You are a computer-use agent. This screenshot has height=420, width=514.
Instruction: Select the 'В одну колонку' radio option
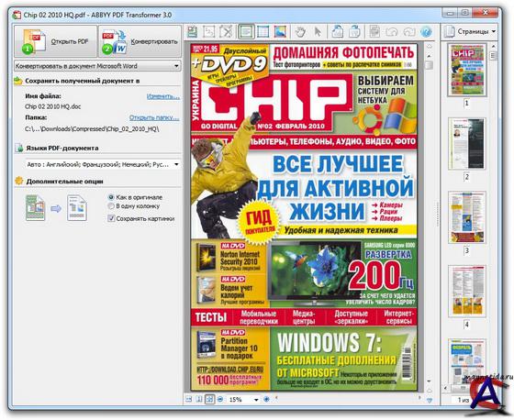[x=111, y=206]
